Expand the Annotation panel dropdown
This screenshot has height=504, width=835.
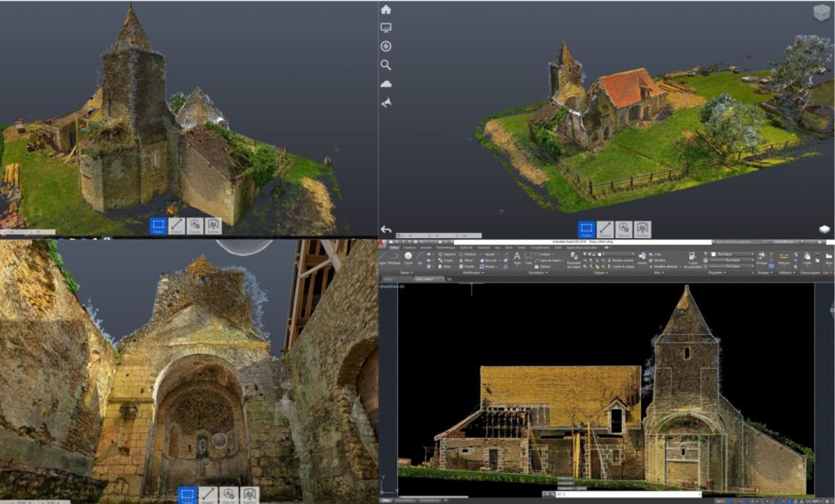(x=538, y=272)
